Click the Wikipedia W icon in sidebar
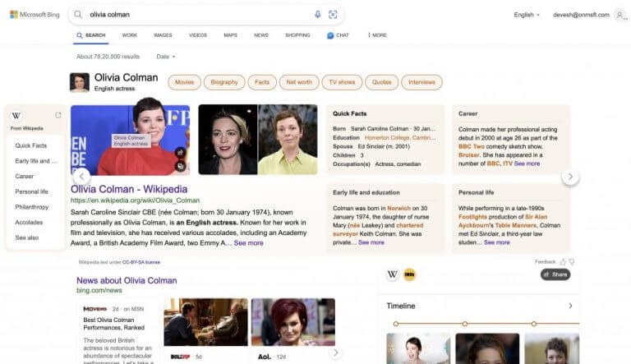The width and height of the screenshot is (631, 364). click(16, 116)
